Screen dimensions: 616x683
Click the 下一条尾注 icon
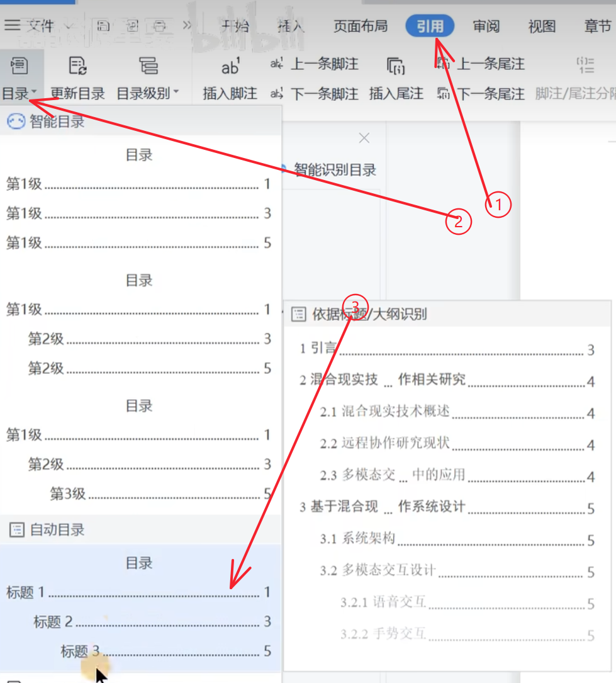pos(443,93)
